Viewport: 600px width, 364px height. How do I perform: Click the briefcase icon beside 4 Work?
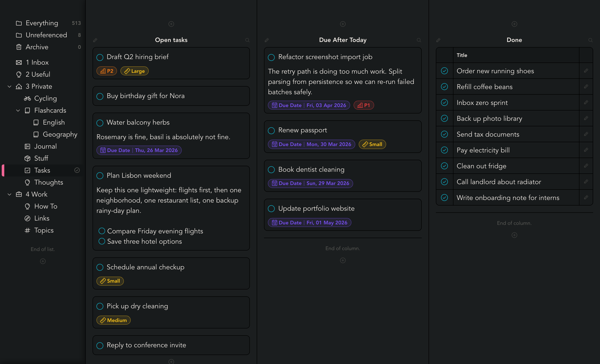click(19, 194)
